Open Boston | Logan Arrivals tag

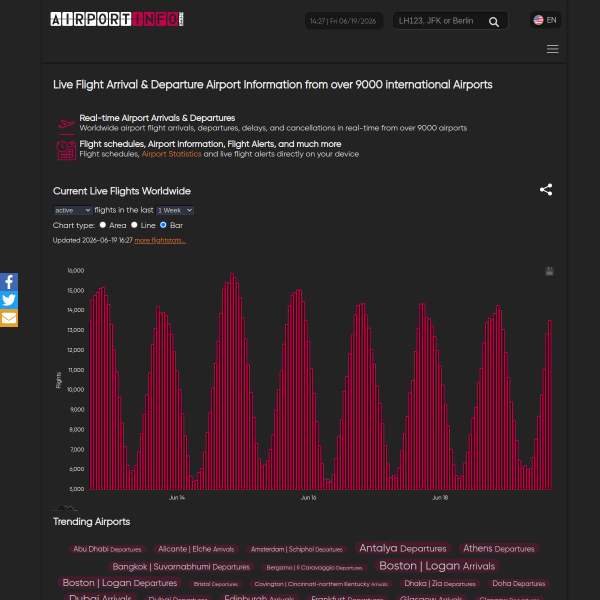[x=437, y=566]
